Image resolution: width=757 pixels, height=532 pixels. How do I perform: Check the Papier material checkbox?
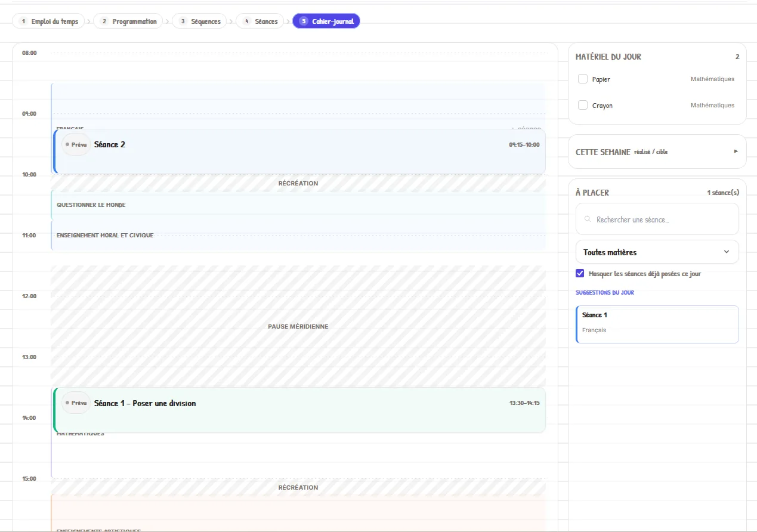coord(583,79)
